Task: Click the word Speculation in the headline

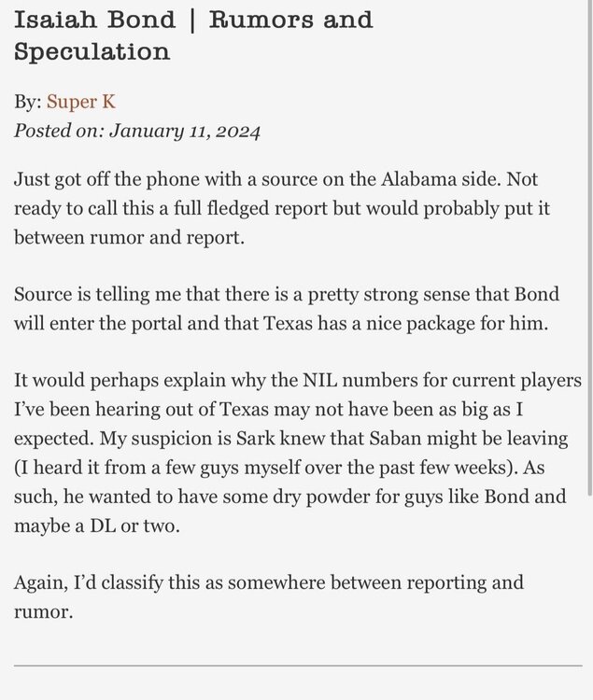Action: (x=92, y=51)
